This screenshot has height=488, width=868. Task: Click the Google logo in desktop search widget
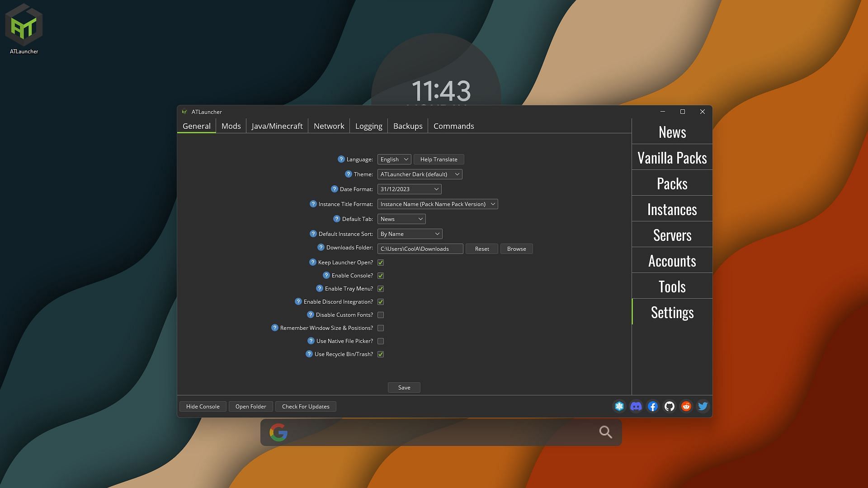coord(278,432)
